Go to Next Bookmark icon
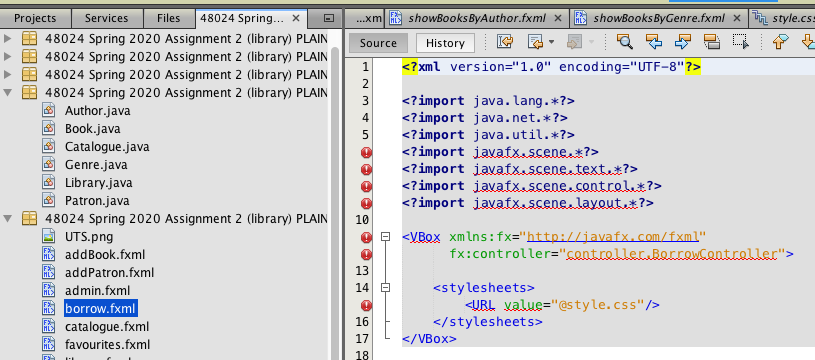Viewport: 815px width, 360px height. tap(809, 42)
